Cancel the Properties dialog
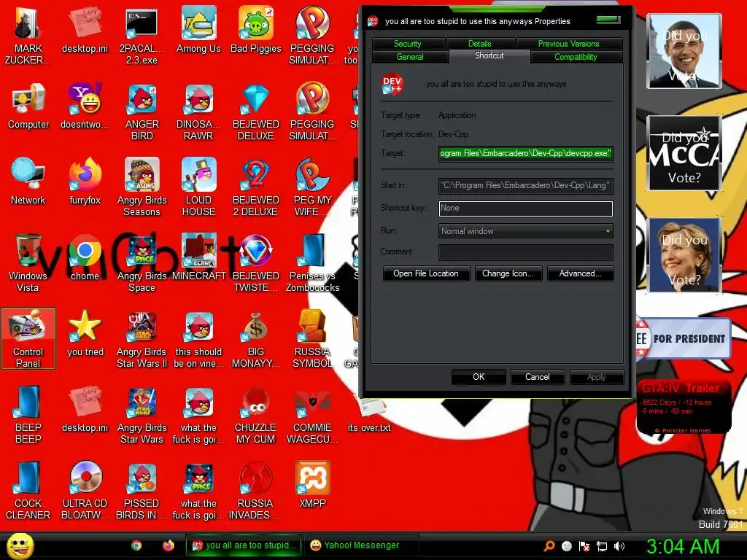Viewport: 747px width, 560px height. click(x=538, y=377)
